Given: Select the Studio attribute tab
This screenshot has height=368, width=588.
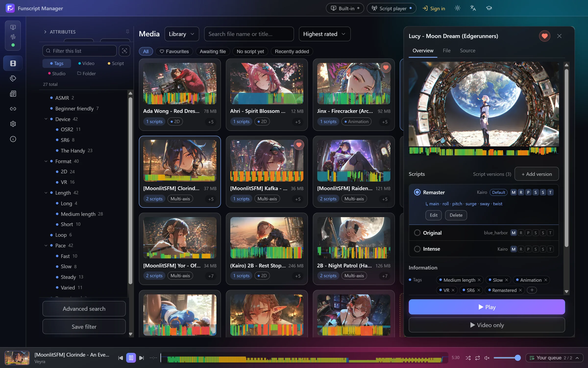Looking at the screenshot, I should coord(57,73).
